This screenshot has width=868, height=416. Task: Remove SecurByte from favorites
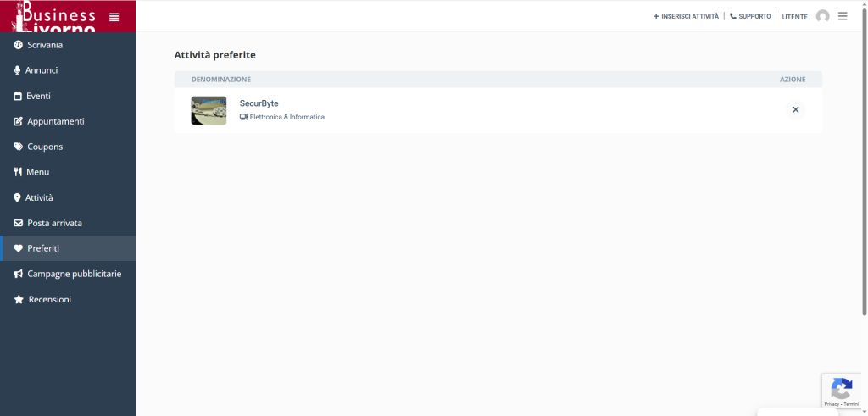coord(795,109)
